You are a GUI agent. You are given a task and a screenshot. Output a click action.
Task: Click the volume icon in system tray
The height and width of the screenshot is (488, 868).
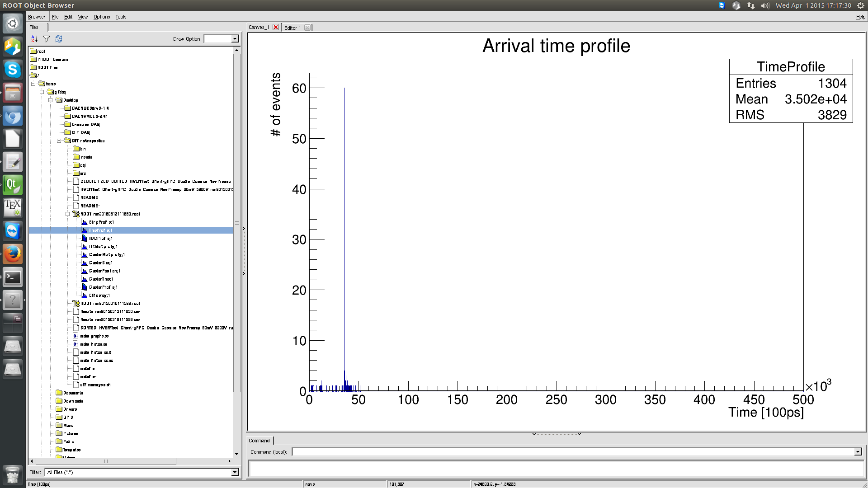tap(765, 5)
